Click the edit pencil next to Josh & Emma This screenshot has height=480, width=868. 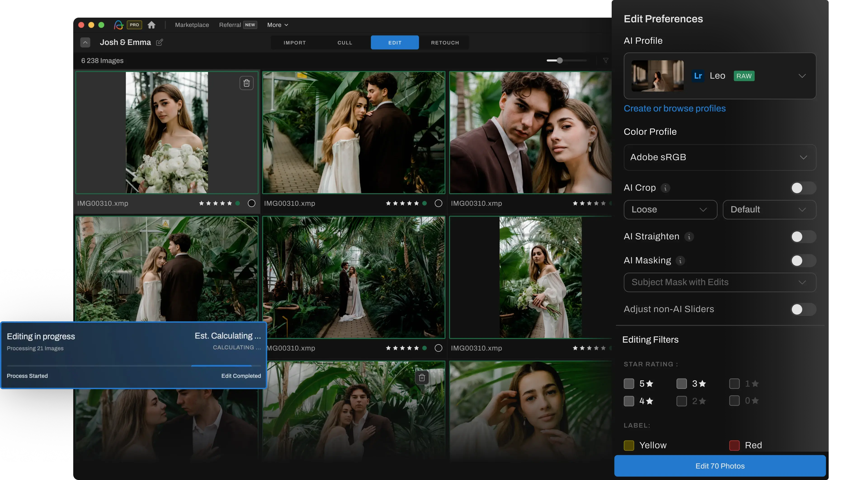(159, 42)
